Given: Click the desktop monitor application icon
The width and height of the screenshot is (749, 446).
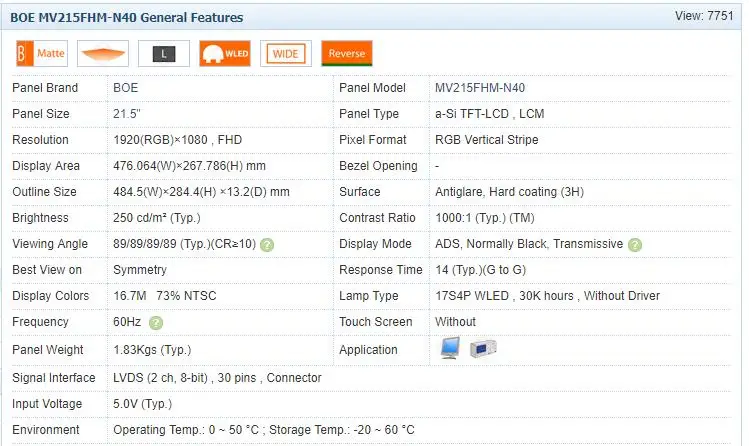Looking at the screenshot, I should click(x=450, y=348).
